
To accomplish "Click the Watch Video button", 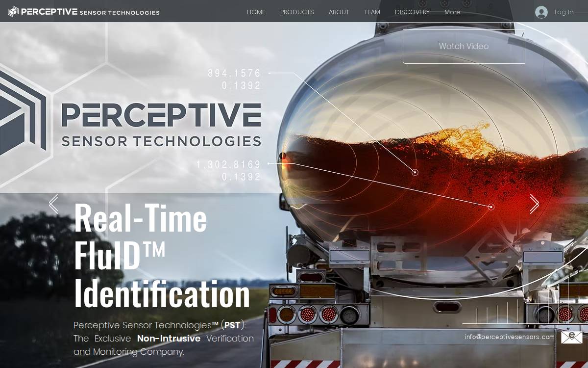I will 464,47.
